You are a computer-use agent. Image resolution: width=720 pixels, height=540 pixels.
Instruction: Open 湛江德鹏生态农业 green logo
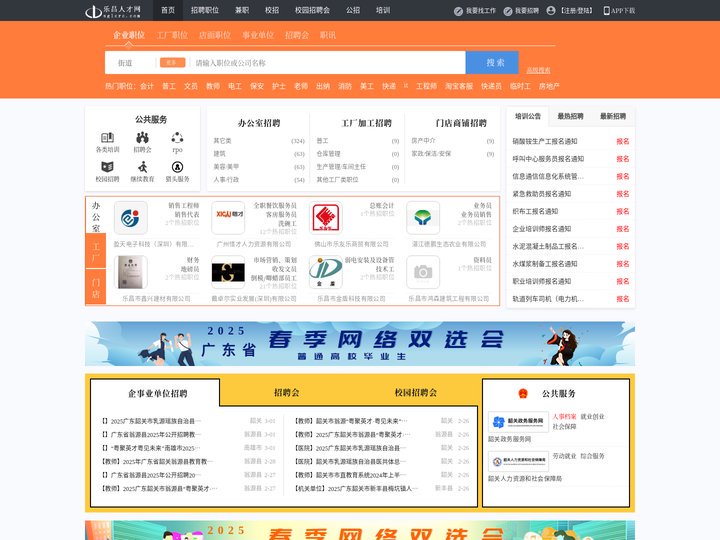423,218
